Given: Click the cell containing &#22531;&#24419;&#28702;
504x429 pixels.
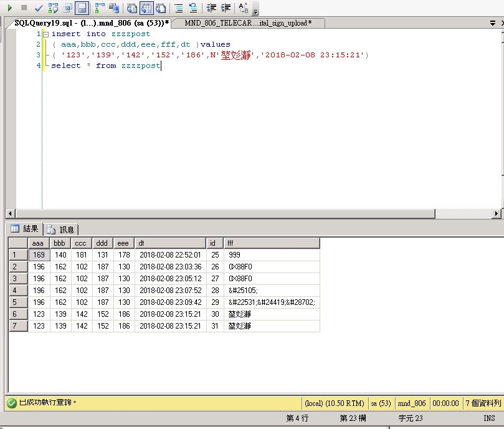Looking at the screenshot, I should (272, 302).
